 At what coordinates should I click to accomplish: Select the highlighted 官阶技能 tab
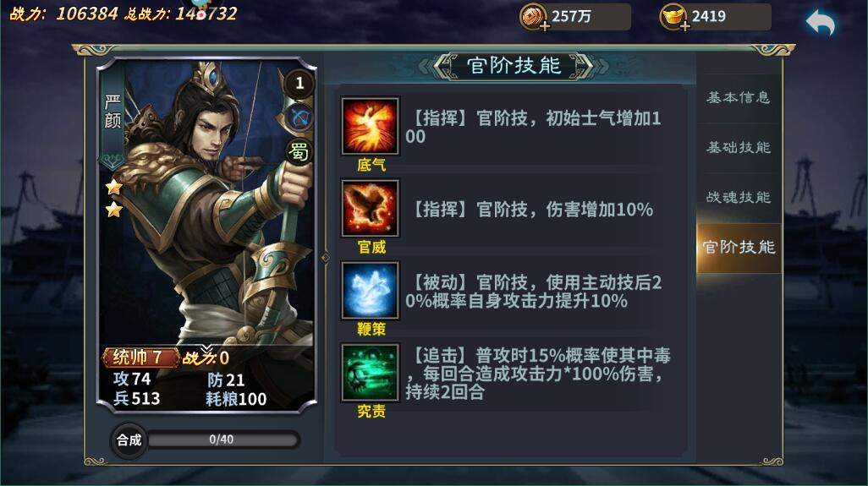[739, 248]
